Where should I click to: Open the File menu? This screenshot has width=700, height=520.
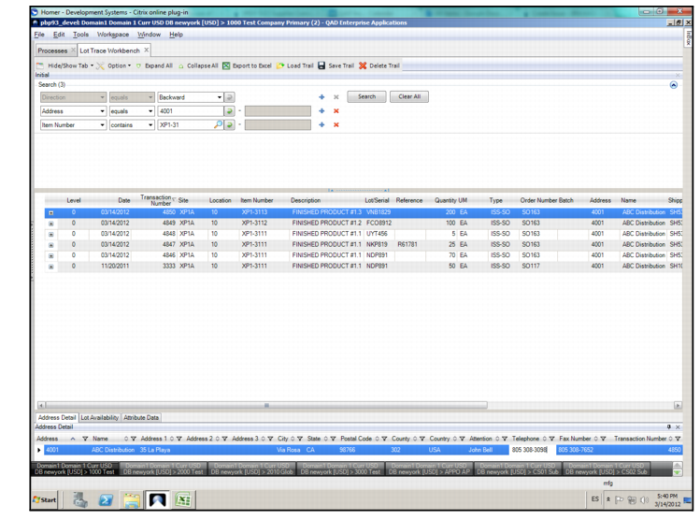39,34
